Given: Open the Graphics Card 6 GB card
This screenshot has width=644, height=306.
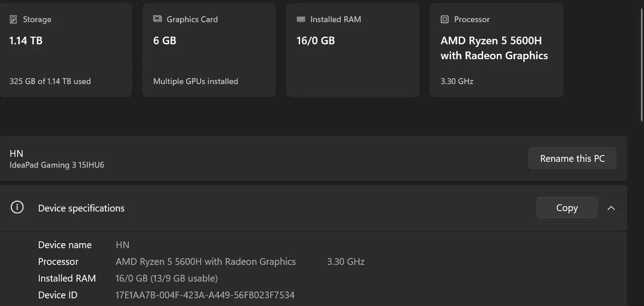Looking at the screenshot, I should (209, 50).
